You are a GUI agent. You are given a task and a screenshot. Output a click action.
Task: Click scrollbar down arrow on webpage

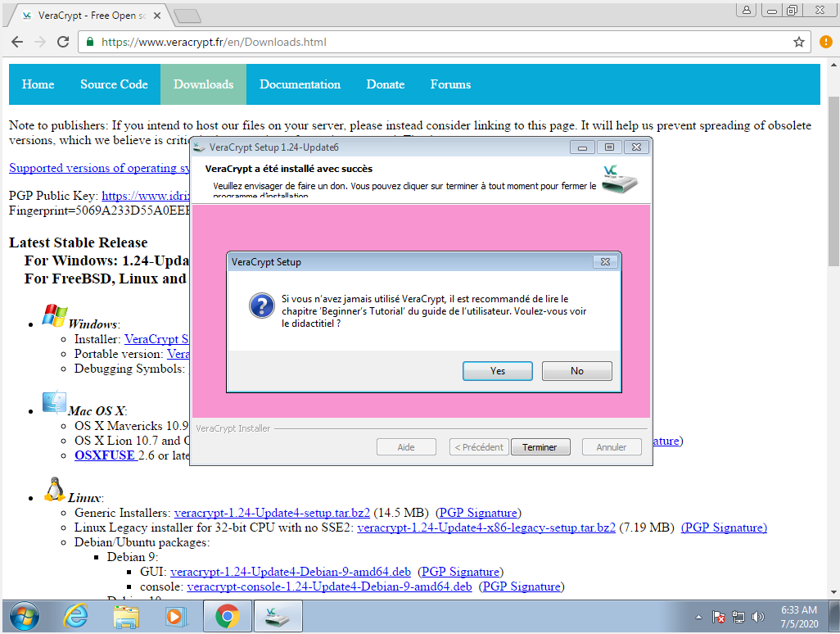point(833,591)
